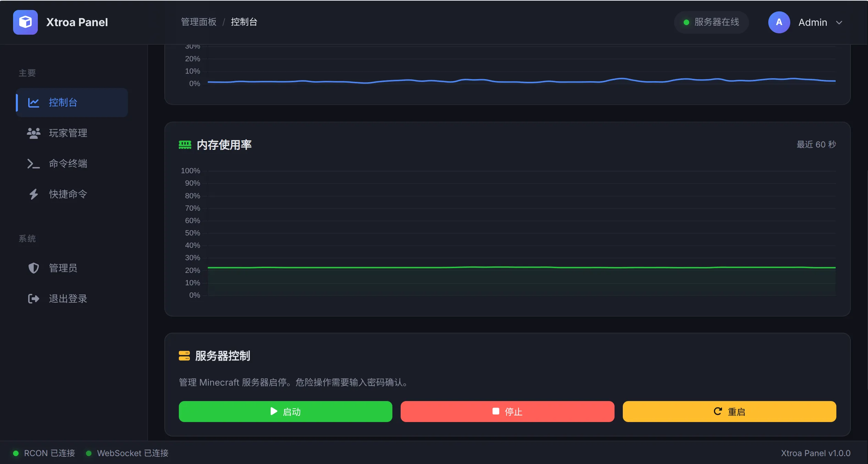Click the lightning bolt icon for 快捷命令
The height and width of the screenshot is (464, 868).
pyautogui.click(x=33, y=194)
